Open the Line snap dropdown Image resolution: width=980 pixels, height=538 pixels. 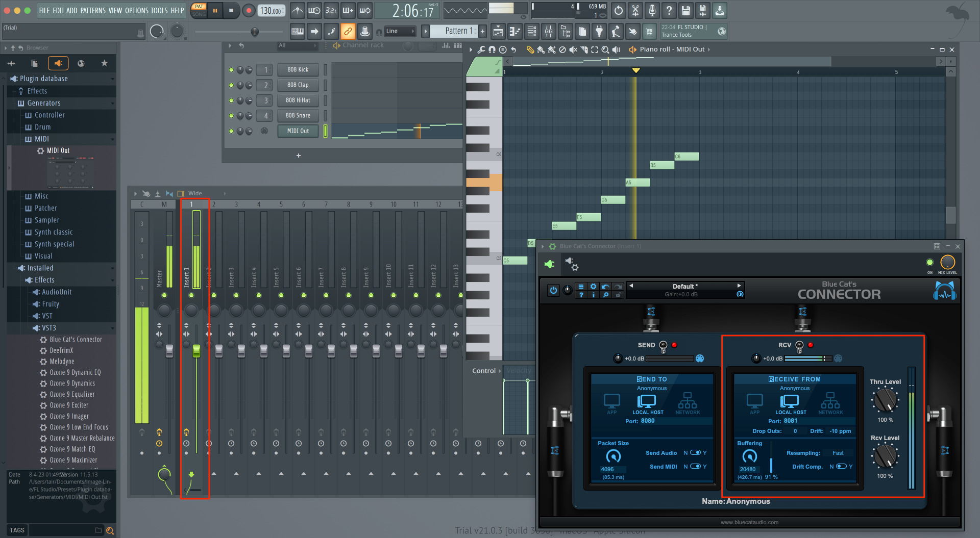pyautogui.click(x=400, y=32)
